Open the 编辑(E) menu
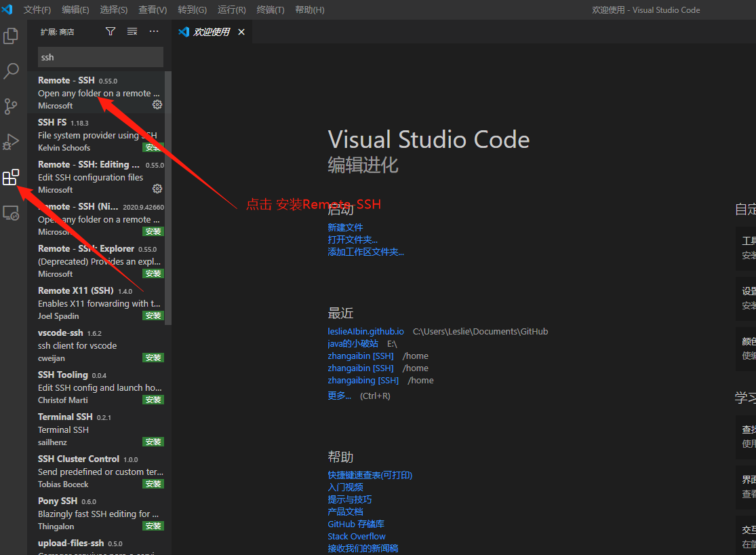The width and height of the screenshot is (756, 555). point(76,9)
